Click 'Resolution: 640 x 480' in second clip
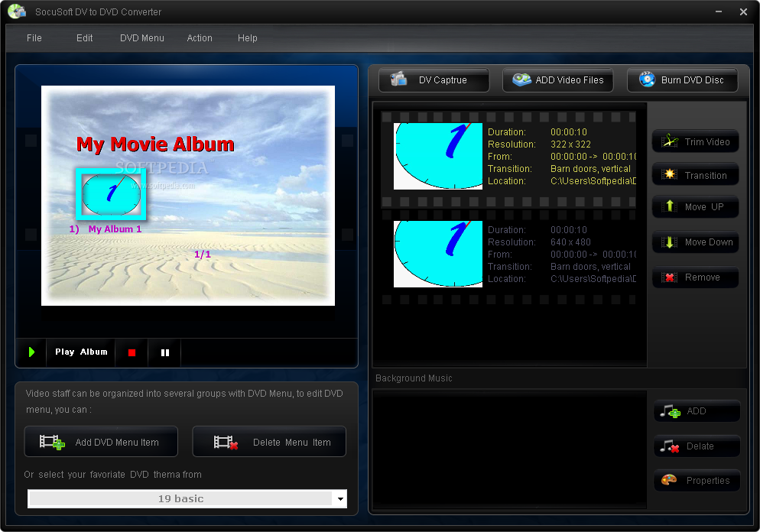 pos(539,242)
